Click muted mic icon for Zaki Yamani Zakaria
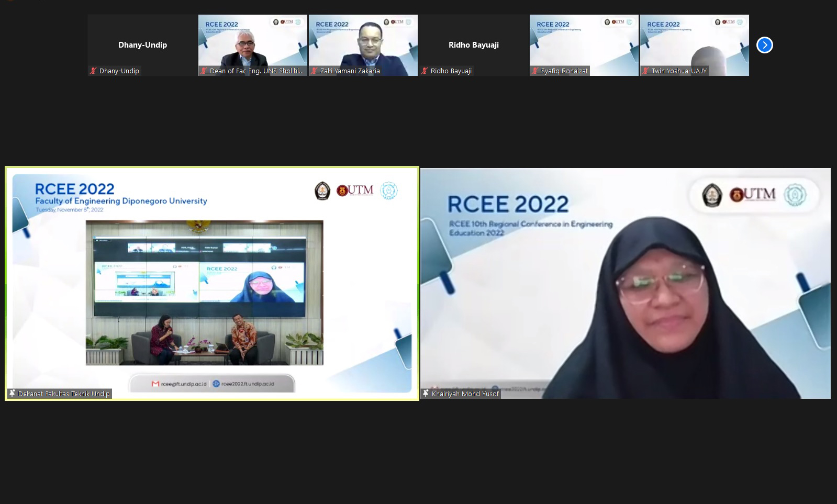 [x=314, y=71]
